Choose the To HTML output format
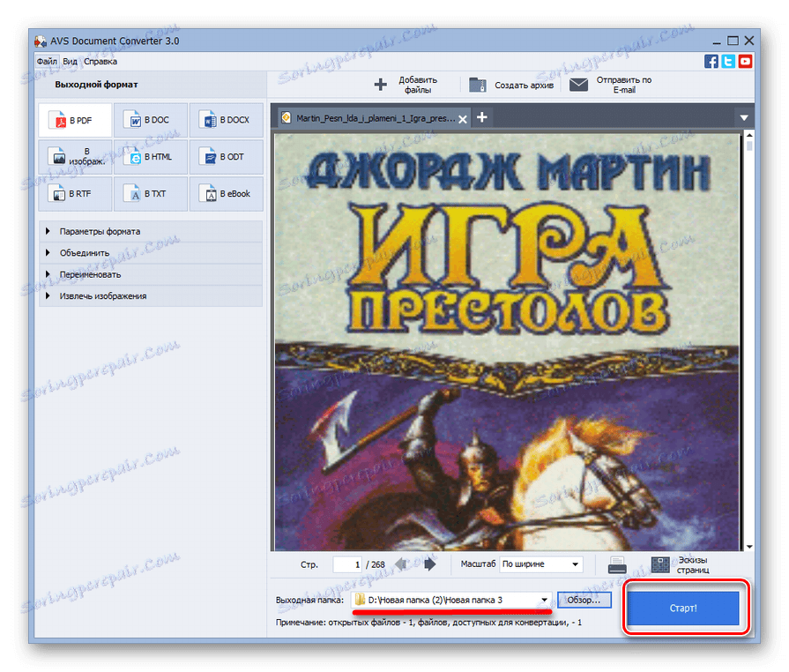789x672 pixels. click(151, 157)
